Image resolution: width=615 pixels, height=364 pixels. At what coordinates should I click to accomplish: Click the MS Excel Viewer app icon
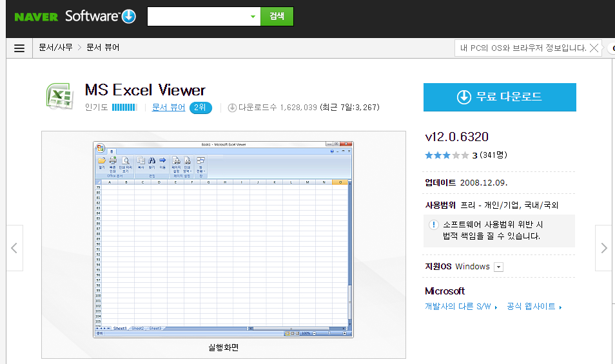pyautogui.click(x=60, y=97)
